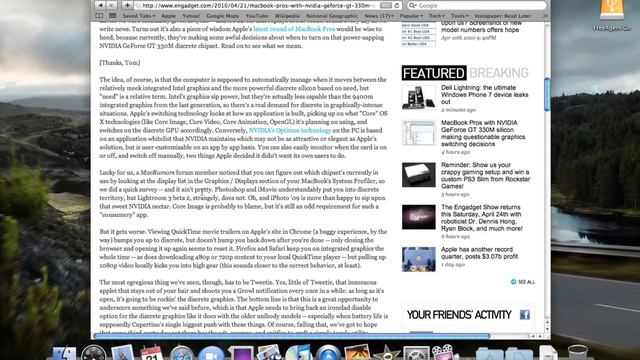Open the Dashboard gauge icon in the Dock
This screenshot has height=360, width=640.
coord(93,353)
